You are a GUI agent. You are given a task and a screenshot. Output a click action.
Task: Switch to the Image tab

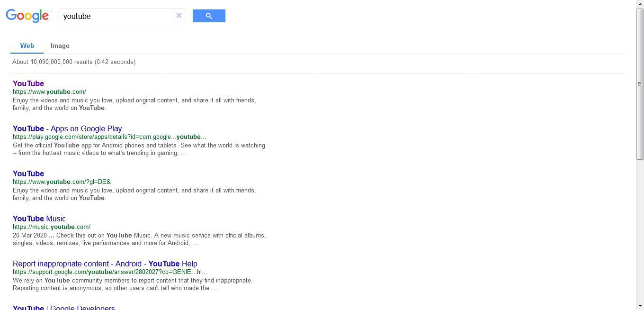click(60, 46)
